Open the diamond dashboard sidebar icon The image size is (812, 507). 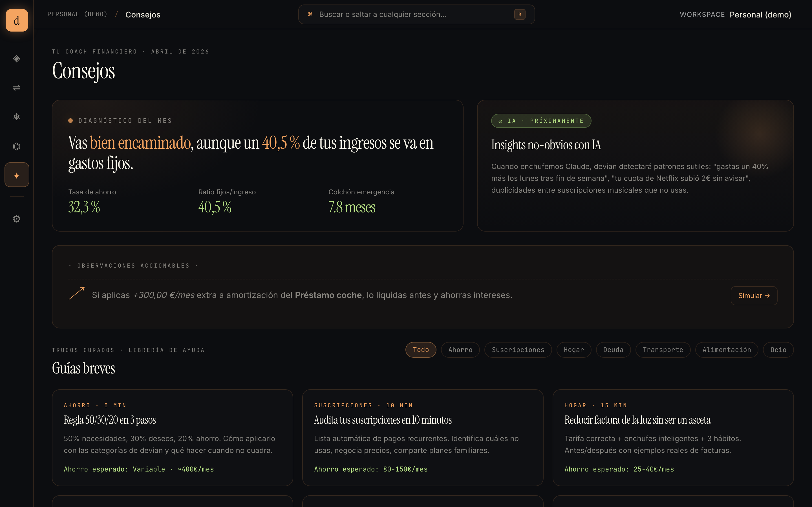tap(17, 59)
